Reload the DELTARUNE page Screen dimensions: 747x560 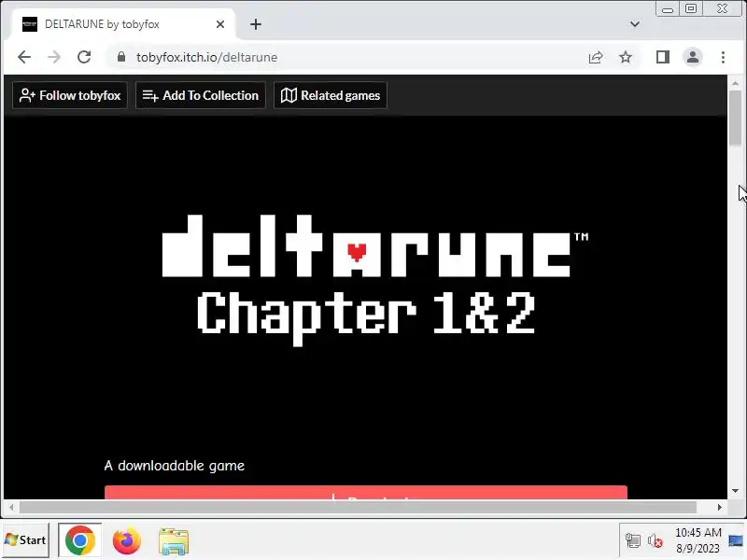point(84,57)
